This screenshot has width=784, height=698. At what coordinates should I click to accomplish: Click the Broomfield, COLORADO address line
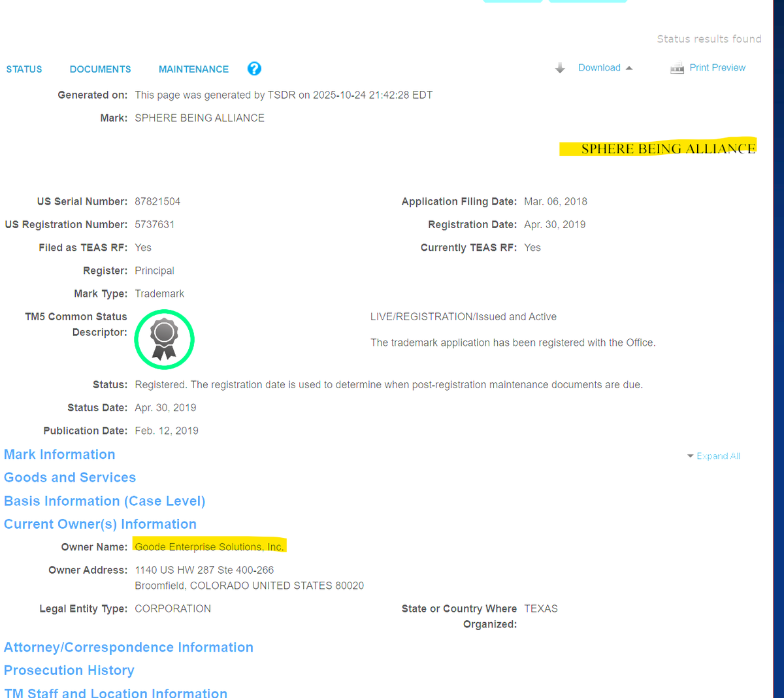pos(250,586)
